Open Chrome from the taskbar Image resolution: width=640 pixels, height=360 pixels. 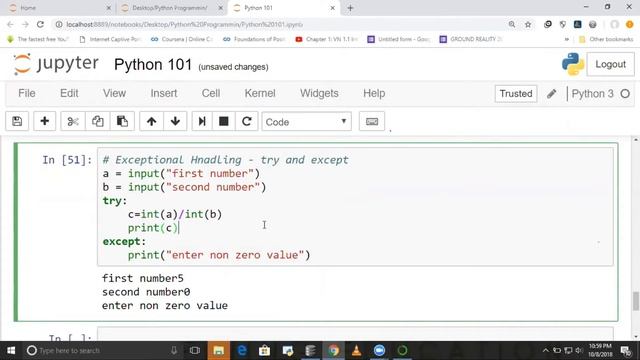333,350
